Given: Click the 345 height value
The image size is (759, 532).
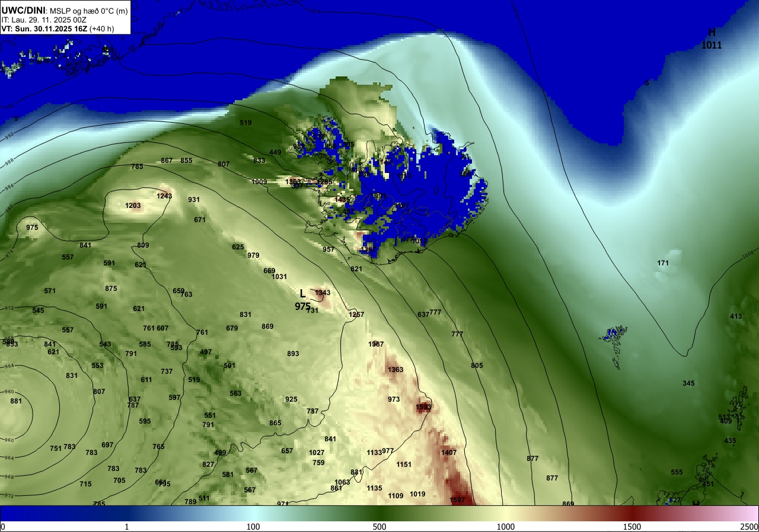Looking at the screenshot, I should click(688, 383).
